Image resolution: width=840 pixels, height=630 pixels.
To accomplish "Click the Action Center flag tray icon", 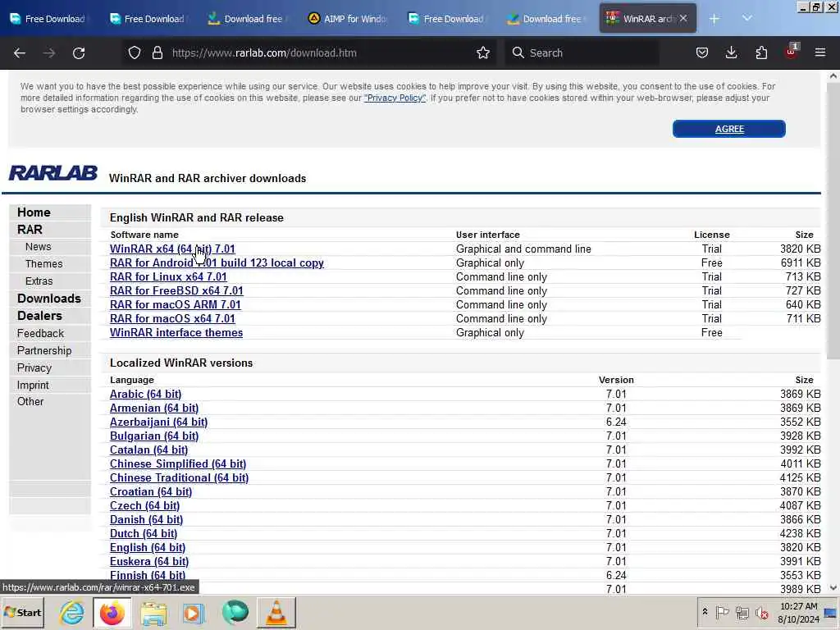I will coord(722,612).
